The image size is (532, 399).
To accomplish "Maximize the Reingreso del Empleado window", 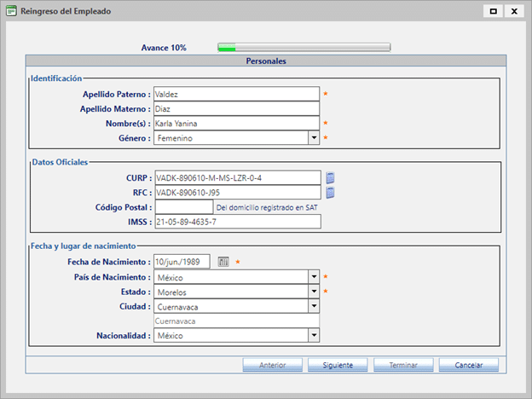I will [x=493, y=12].
